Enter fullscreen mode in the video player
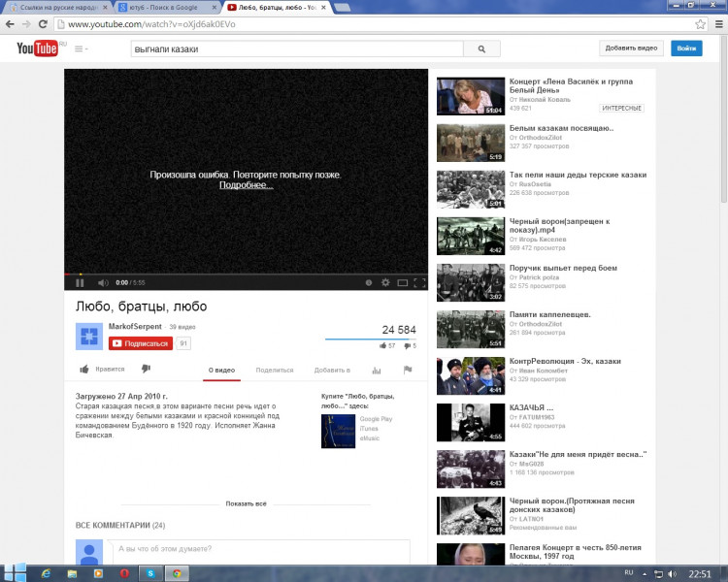Viewport: 728px width, 582px height. point(420,283)
